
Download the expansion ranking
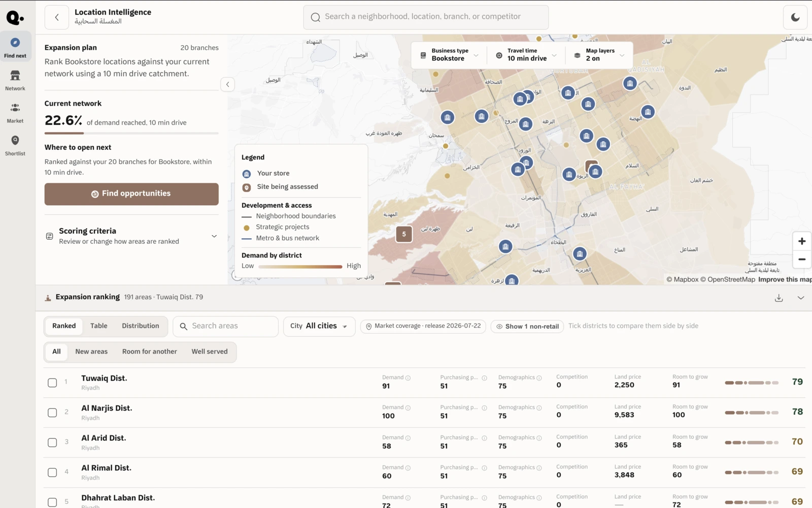[x=779, y=298]
